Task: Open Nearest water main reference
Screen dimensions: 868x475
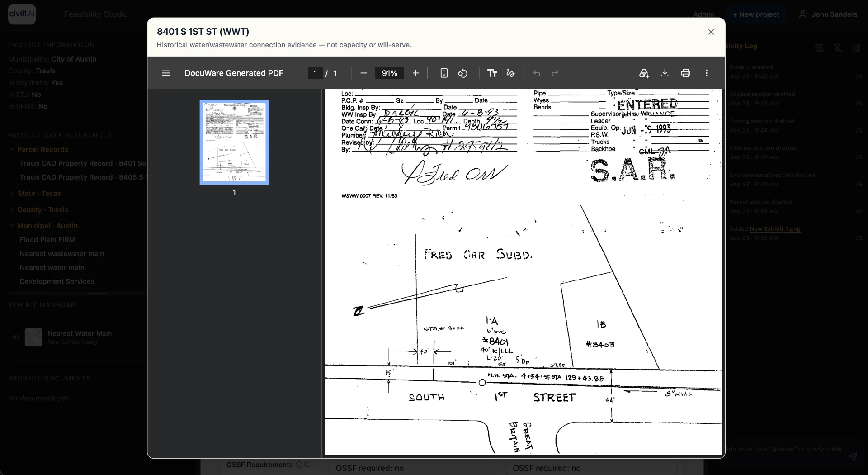Action: pos(52,268)
